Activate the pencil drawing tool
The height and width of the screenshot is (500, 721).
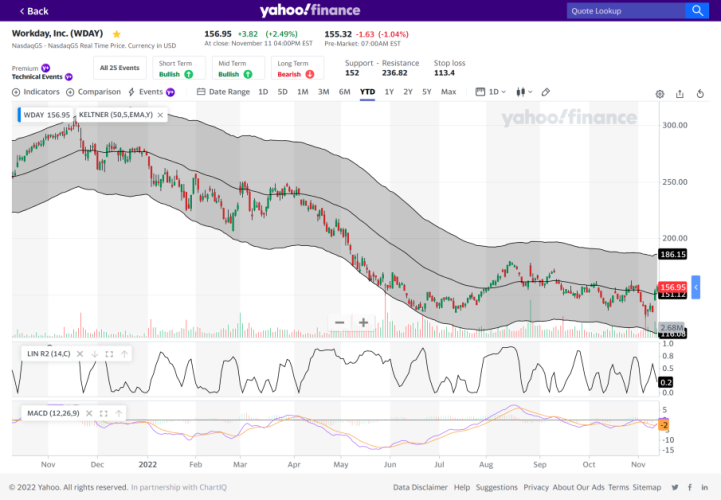click(546, 92)
